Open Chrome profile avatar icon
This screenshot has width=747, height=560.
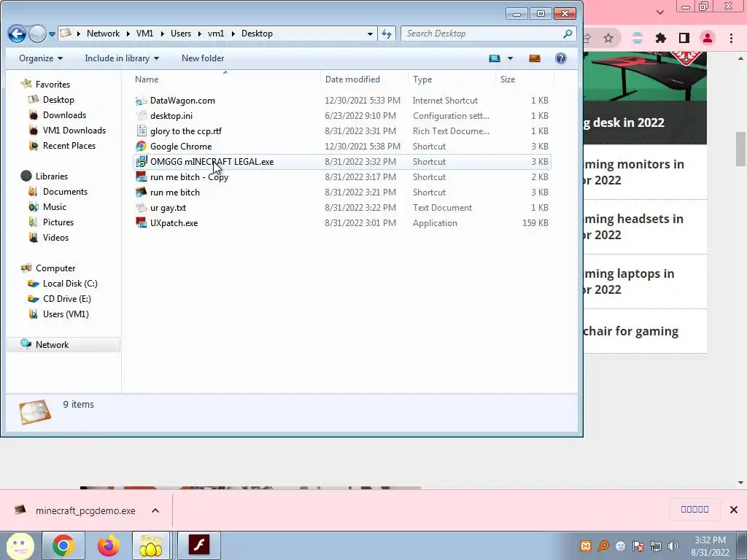708,38
